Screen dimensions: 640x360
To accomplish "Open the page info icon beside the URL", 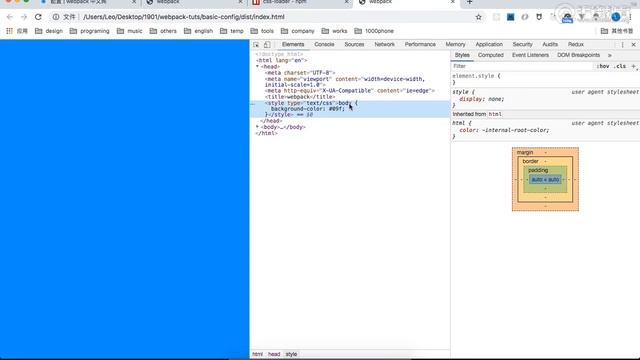I will point(56,17).
